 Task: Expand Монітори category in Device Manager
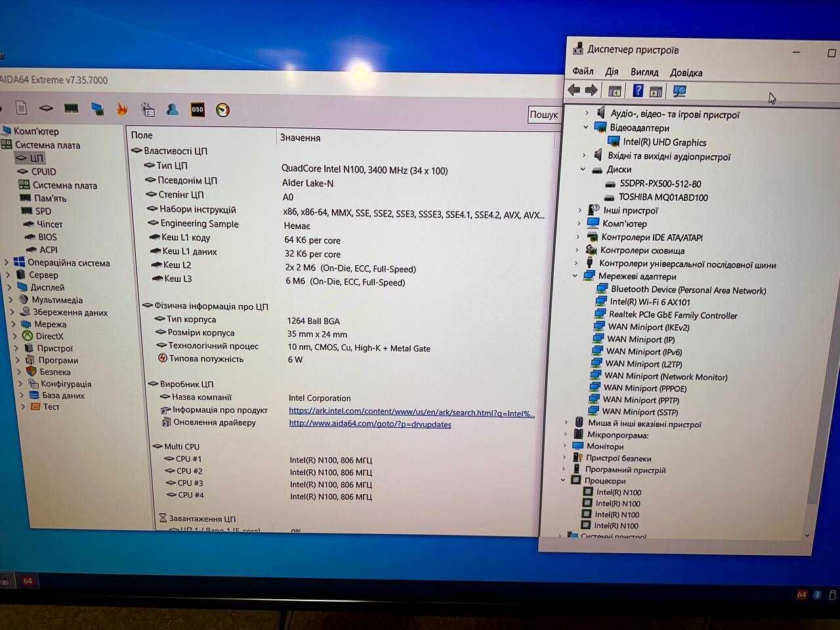point(565,446)
